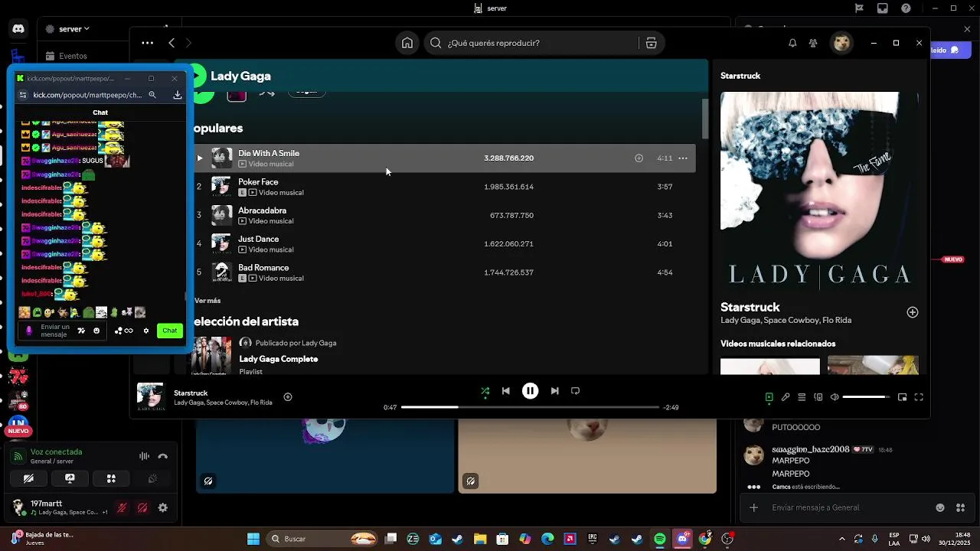Screen dimensions: 980x551
Task: Open Spotify notifications bell
Action: 792,43
